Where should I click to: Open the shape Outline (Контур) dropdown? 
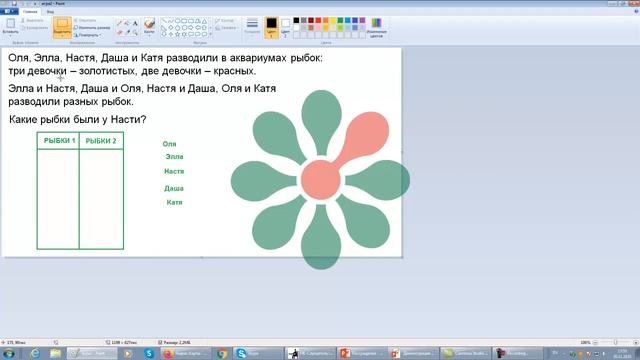(225, 20)
